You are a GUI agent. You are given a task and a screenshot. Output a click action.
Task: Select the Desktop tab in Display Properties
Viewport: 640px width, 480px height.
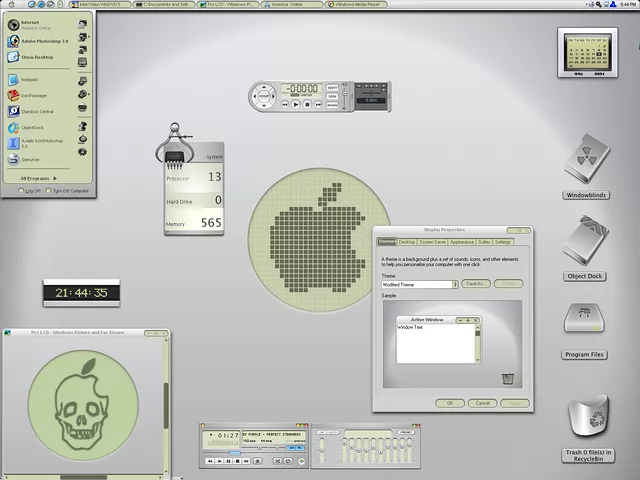pos(407,242)
